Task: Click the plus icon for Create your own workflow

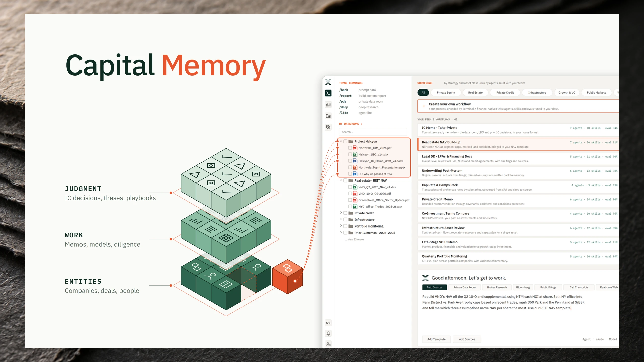Action: (424, 106)
